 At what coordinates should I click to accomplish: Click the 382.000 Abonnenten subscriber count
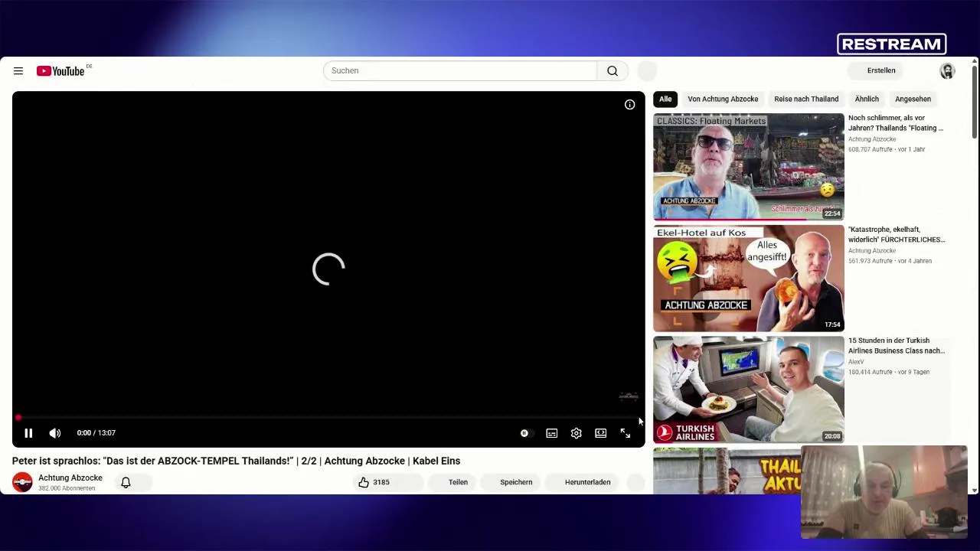coord(67,488)
